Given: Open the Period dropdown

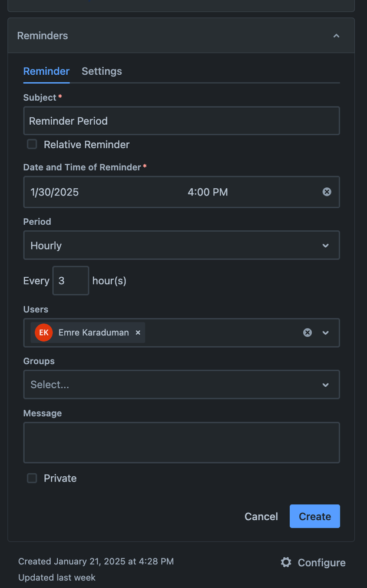Looking at the screenshot, I should (x=181, y=245).
